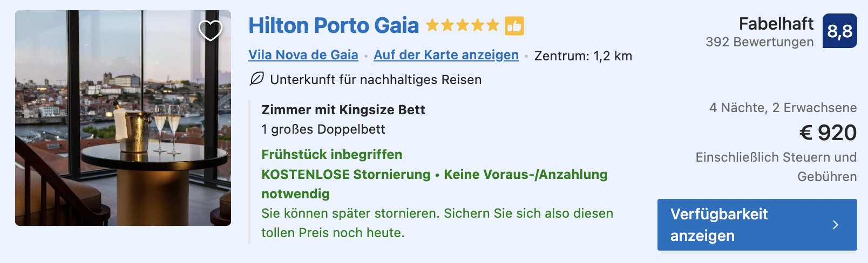Click the chevron arrow on availability button

tap(836, 225)
